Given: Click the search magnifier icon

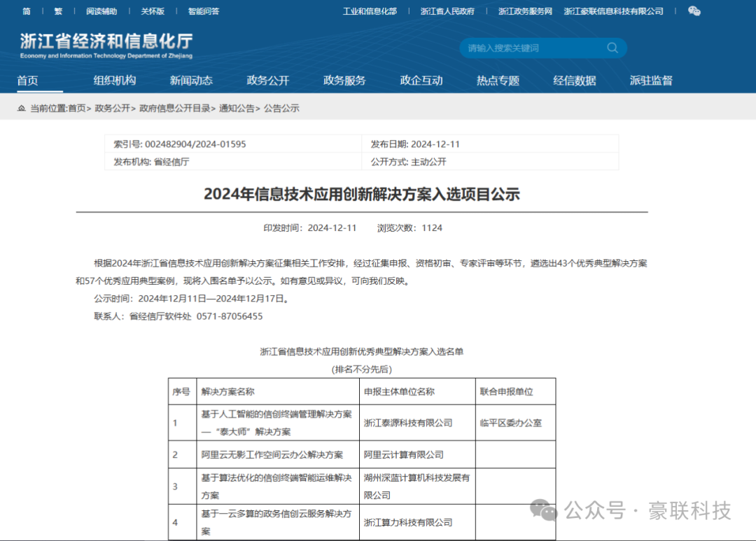Looking at the screenshot, I should (612, 48).
